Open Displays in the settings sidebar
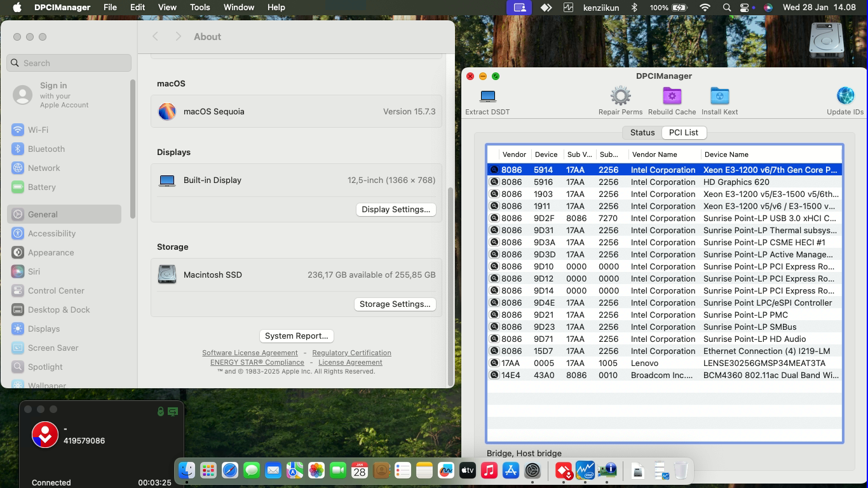 click(64, 329)
